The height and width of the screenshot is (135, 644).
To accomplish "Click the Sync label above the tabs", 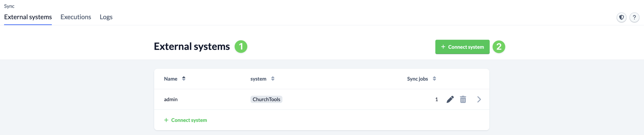I will point(9,6).
